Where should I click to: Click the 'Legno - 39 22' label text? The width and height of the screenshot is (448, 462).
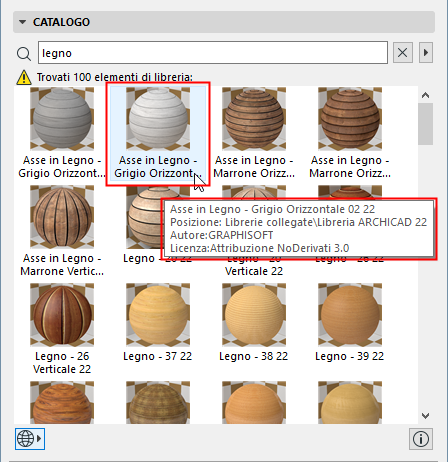pos(350,356)
